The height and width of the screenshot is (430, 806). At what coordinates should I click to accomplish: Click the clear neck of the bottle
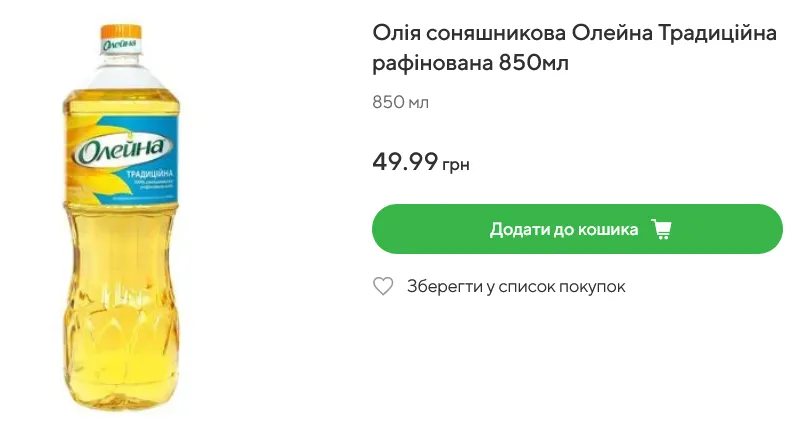(120, 72)
